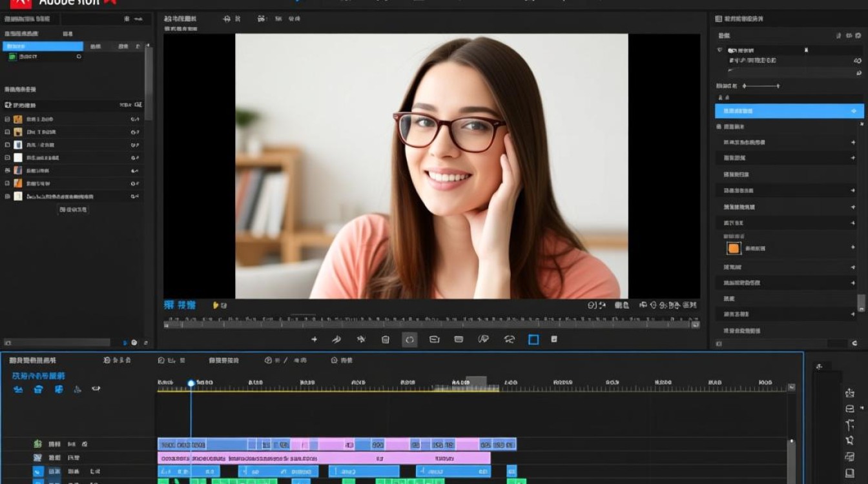Click the trash icon below the preview
868x484 pixels.
point(386,339)
